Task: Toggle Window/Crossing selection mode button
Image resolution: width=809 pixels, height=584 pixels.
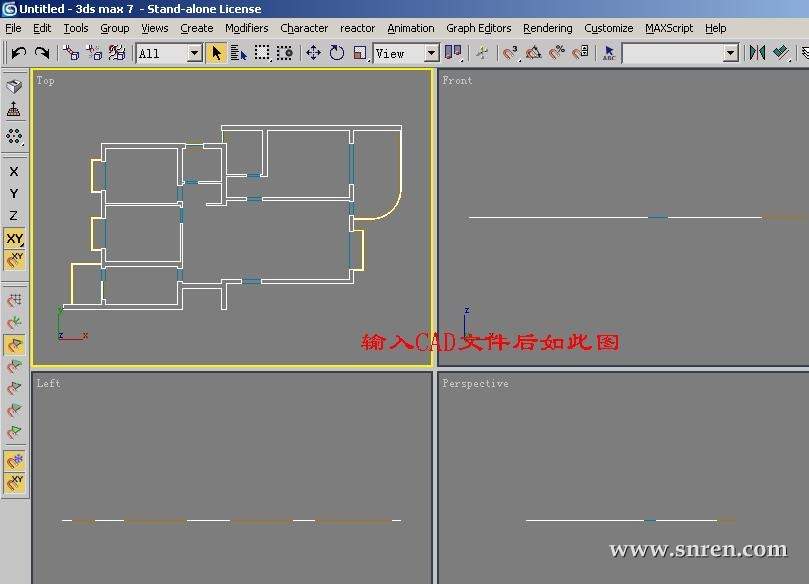Action: pos(285,53)
